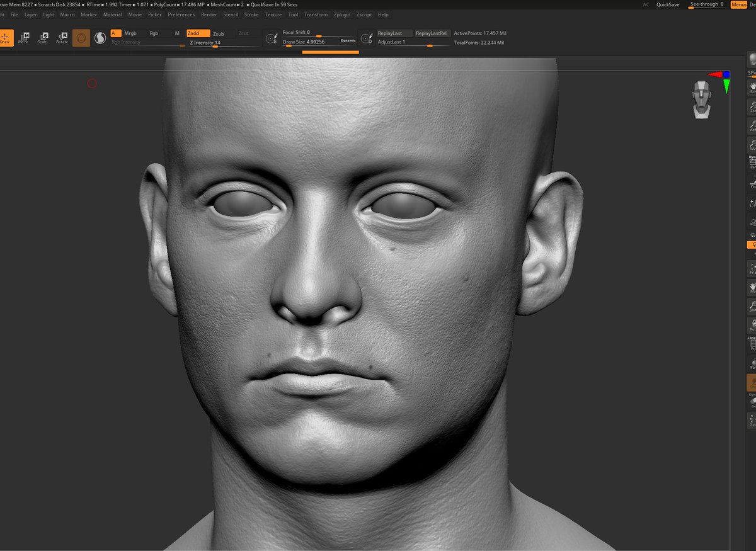Open the Preferences menu
The height and width of the screenshot is (551, 756).
tap(181, 14)
